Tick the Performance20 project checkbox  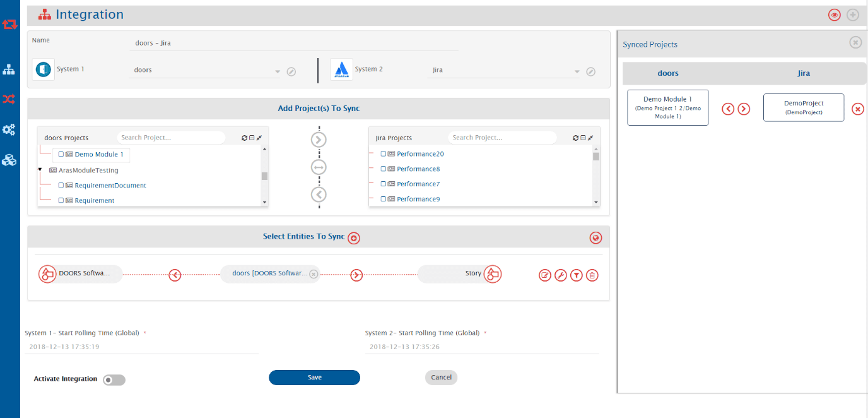(384, 154)
